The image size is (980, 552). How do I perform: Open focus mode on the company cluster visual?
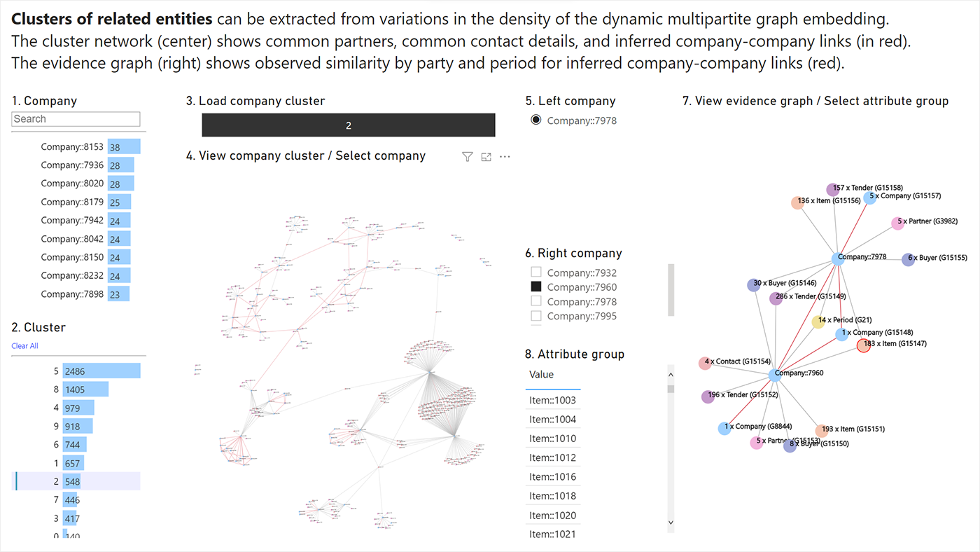[x=486, y=156]
